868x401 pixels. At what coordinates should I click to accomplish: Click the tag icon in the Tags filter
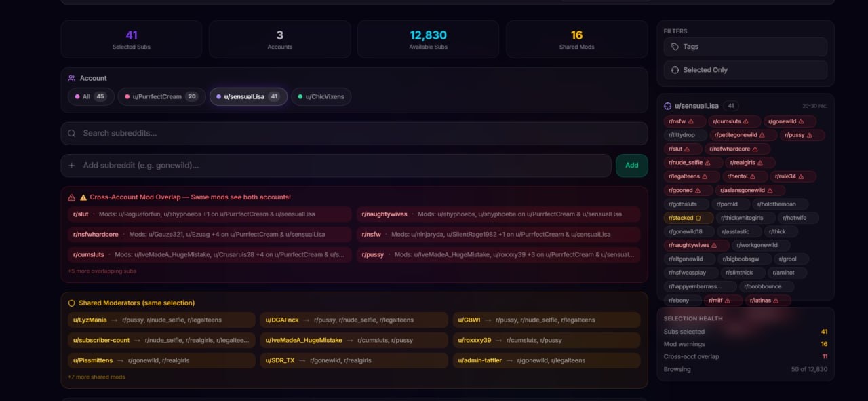click(675, 46)
